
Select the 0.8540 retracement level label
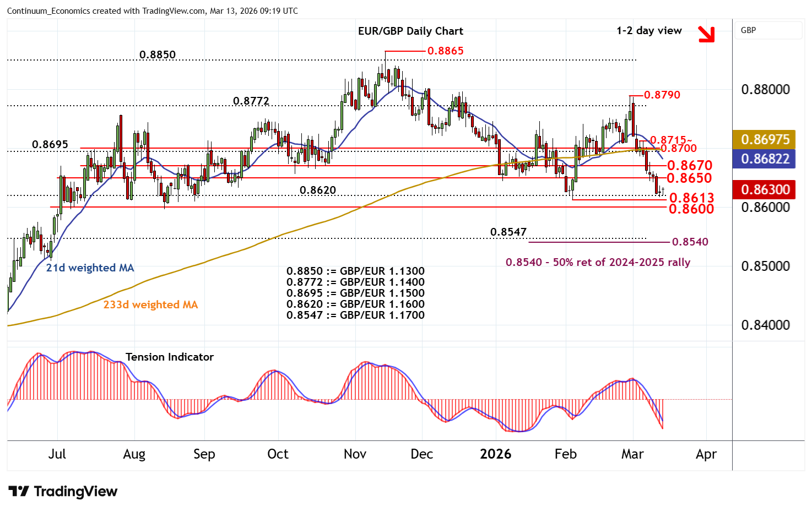point(690,242)
